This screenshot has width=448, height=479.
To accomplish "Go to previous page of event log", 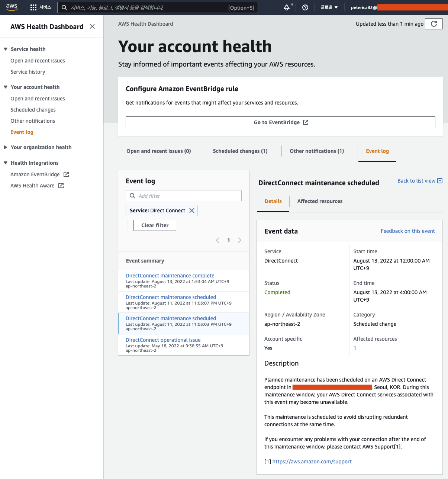I will pos(217,240).
